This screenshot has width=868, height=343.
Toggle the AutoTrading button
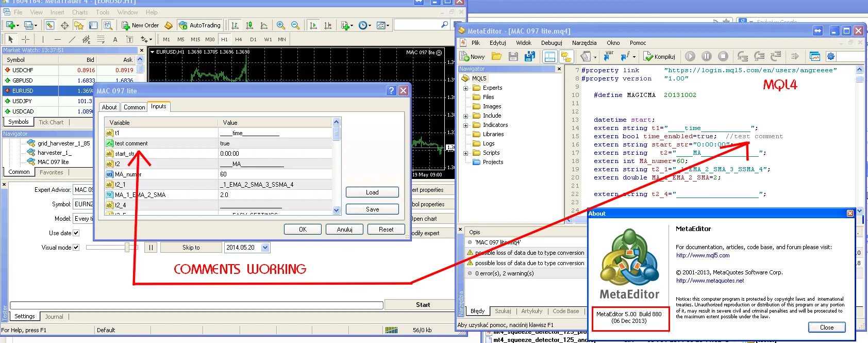click(x=199, y=25)
